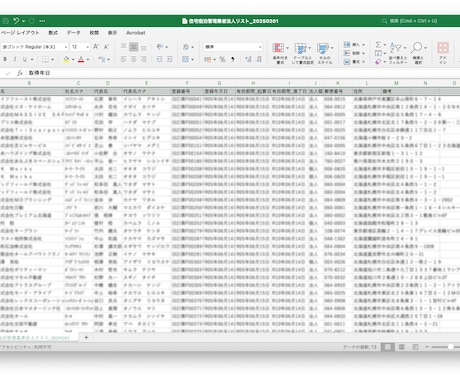This screenshot has width=460, height=380.
Task: Apply comma style
Action: point(233,59)
